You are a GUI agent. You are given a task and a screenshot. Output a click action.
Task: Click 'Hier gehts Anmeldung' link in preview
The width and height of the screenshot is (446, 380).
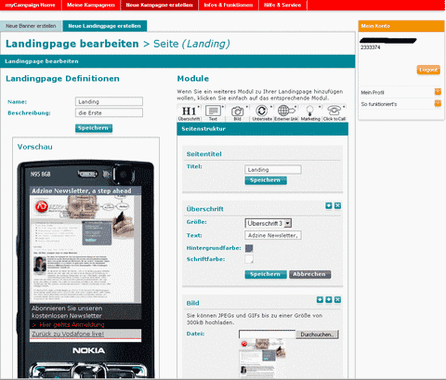(72, 325)
